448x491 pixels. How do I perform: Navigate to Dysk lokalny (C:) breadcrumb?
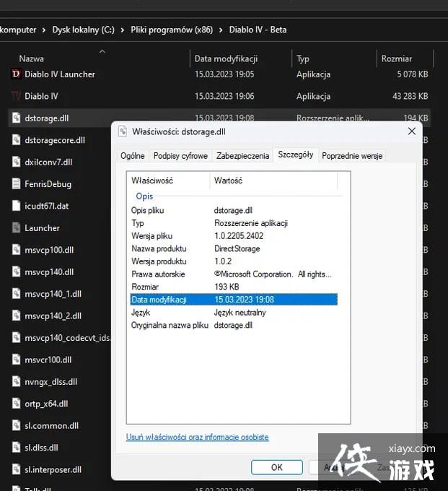[x=83, y=30]
